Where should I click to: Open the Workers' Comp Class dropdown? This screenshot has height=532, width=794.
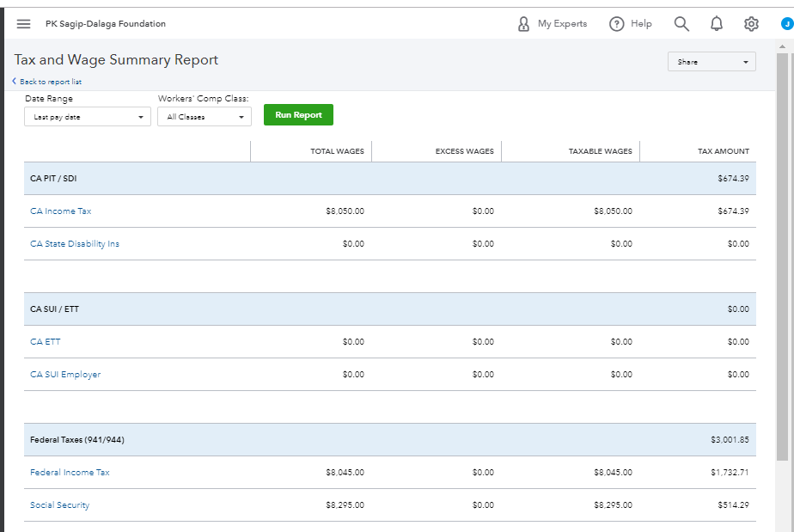coord(204,115)
